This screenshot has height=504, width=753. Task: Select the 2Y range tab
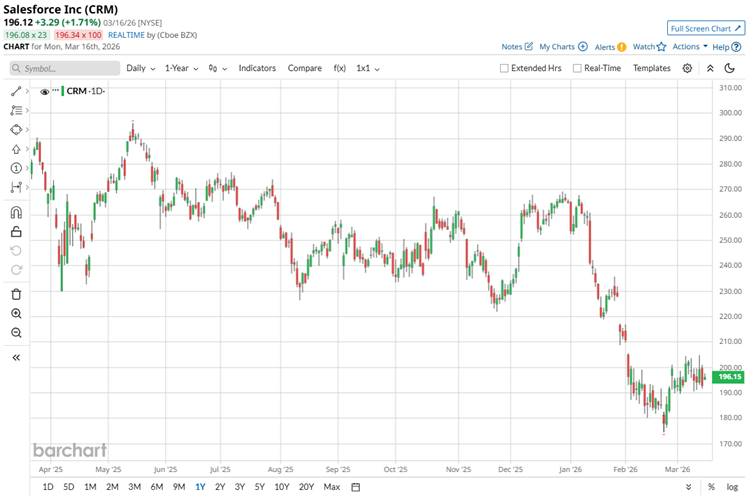220,487
